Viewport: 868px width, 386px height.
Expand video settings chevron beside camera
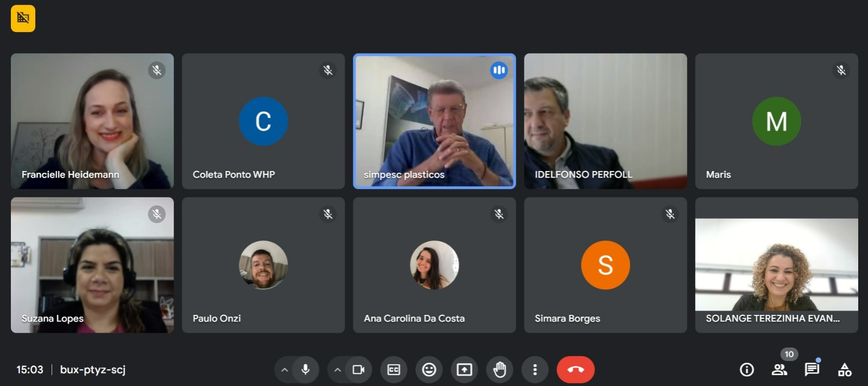pyautogui.click(x=337, y=370)
